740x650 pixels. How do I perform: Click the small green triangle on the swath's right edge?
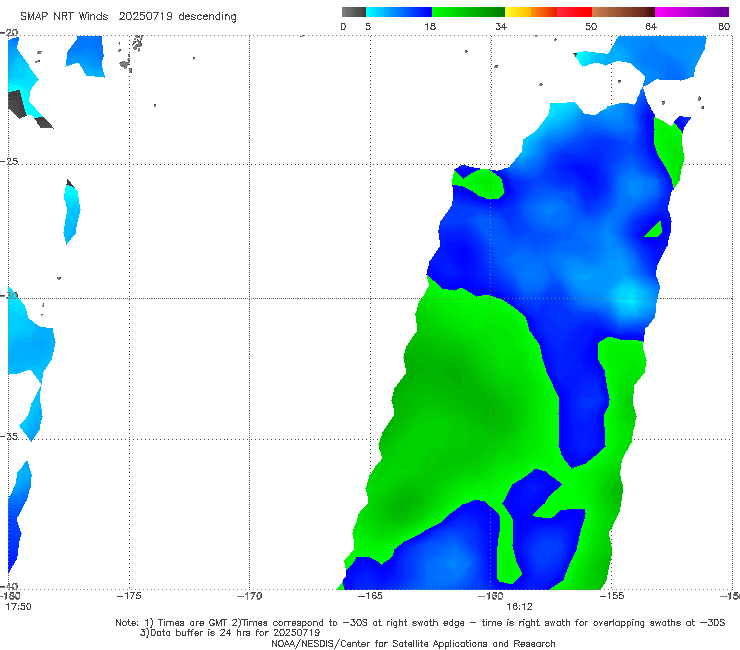coord(653,229)
